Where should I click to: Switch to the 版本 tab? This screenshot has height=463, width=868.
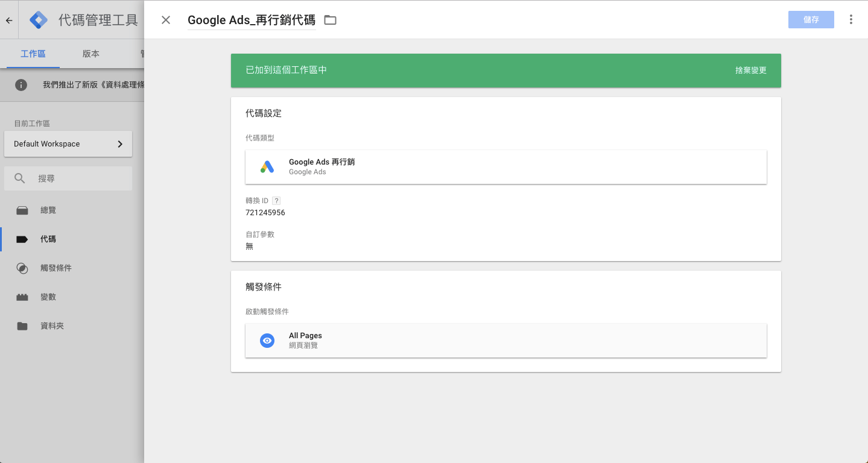[91, 54]
